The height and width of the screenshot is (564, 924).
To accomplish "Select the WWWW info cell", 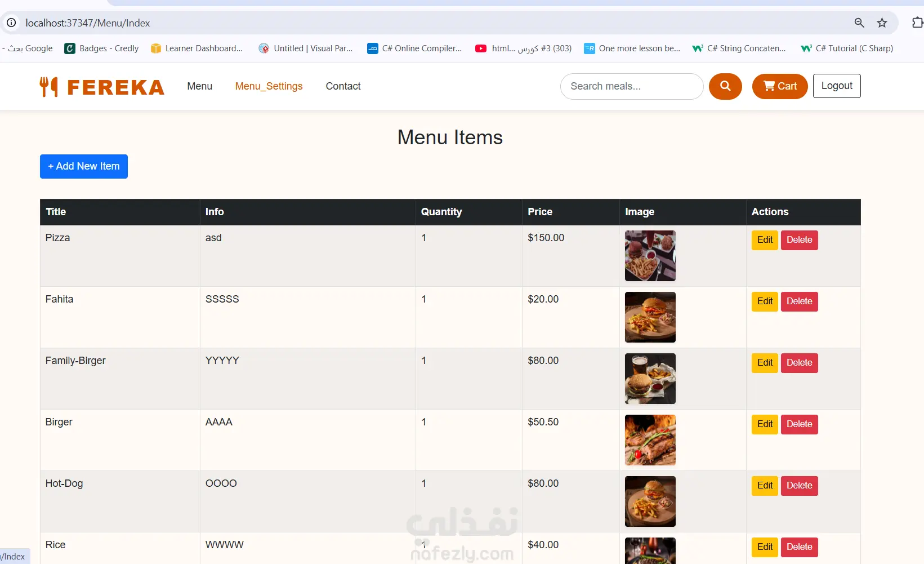I will point(307,548).
